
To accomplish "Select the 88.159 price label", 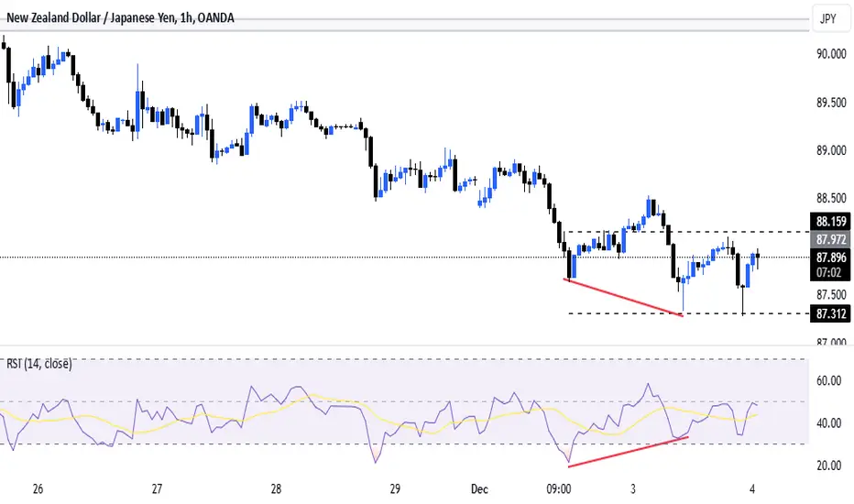I will click(831, 221).
